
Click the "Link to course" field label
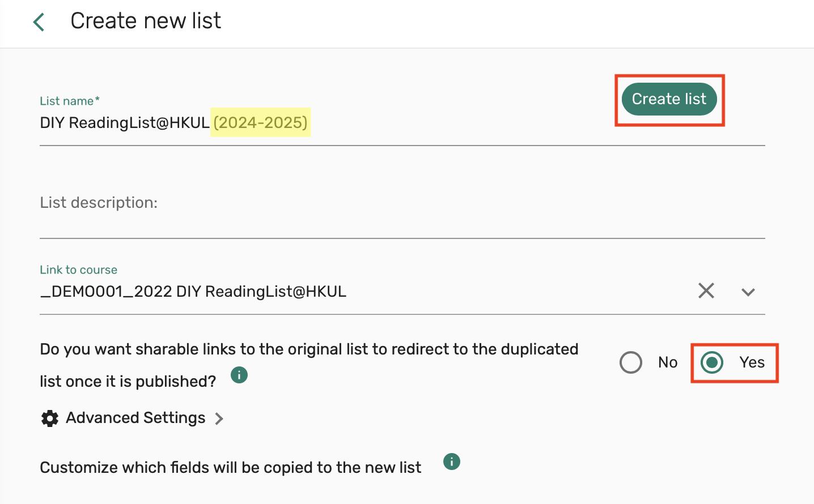point(78,270)
